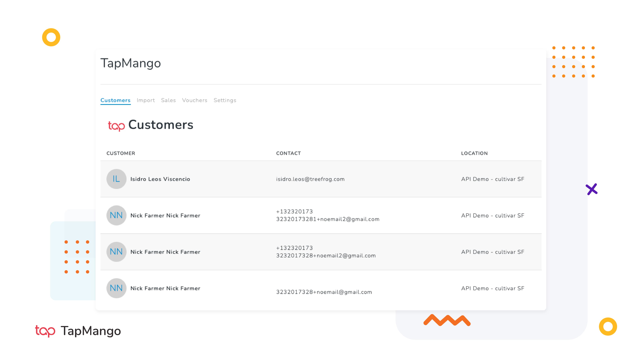Click the CONTACT column header
The height and width of the screenshot is (362, 644).
[x=288, y=153]
